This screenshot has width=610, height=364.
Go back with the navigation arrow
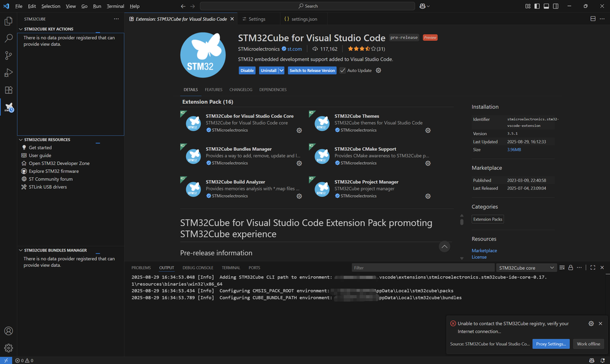(x=183, y=6)
